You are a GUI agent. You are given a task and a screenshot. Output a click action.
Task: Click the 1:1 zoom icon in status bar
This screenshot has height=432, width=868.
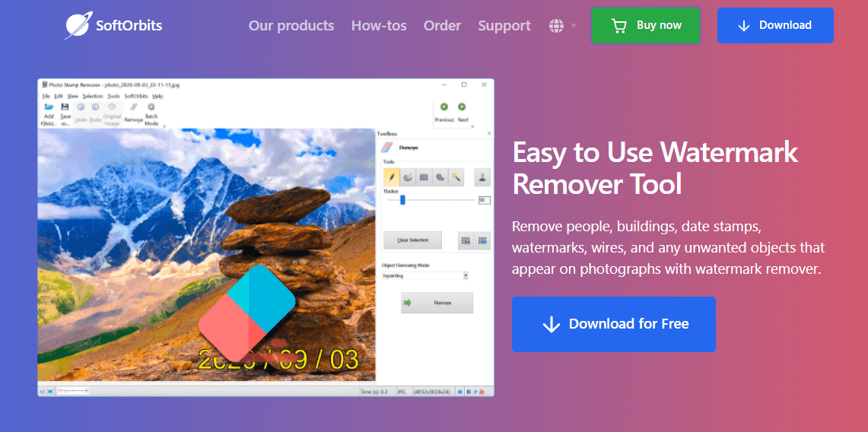pyautogui.click(x=42, y=391)
